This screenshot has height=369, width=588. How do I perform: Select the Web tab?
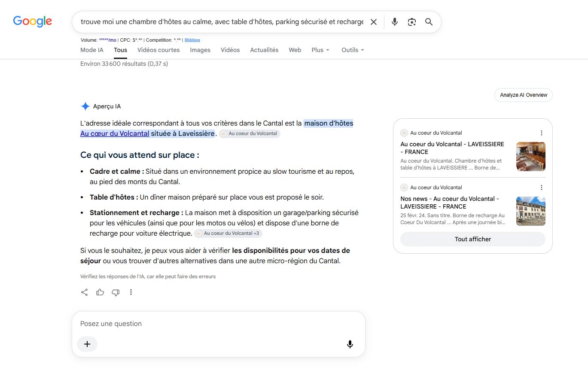pos(295,50)
